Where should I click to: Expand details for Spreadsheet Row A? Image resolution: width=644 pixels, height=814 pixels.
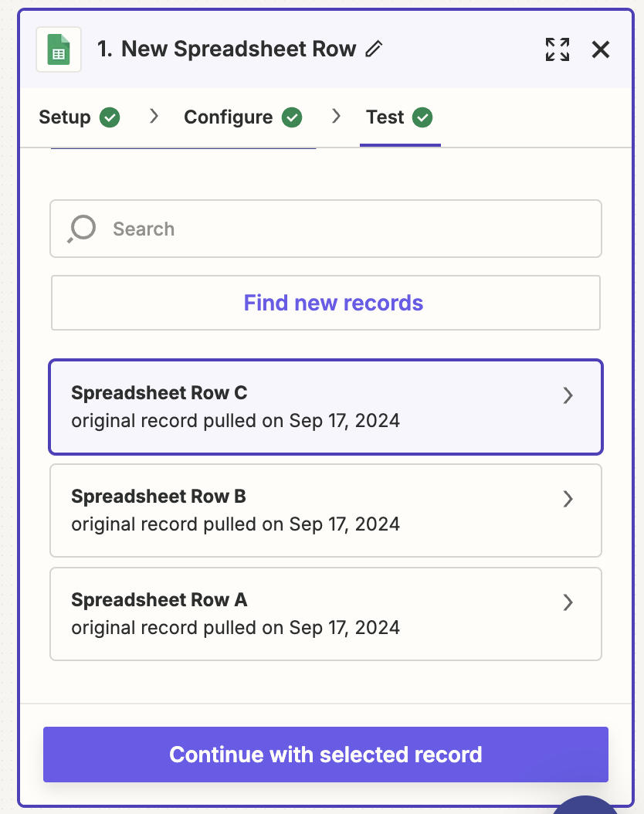[568, 603]
